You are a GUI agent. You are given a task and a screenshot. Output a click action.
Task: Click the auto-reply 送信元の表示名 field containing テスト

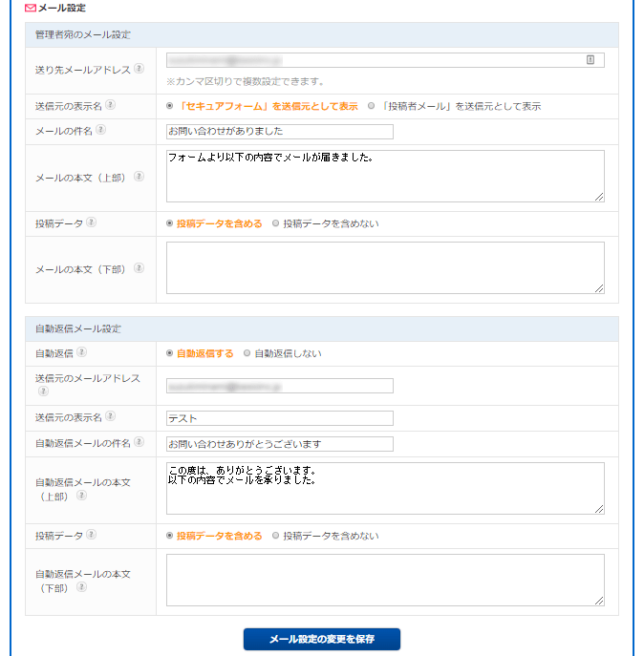pos(279,418)
